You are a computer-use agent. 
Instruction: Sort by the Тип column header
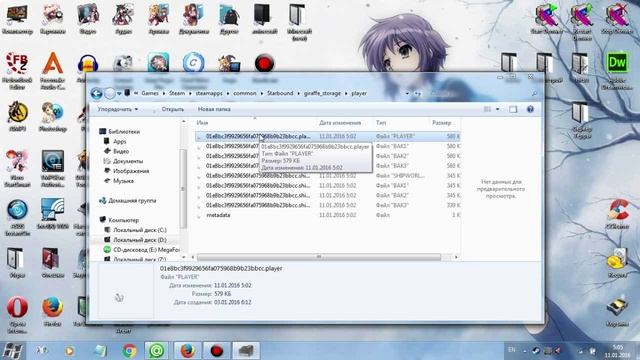pos(380,122)
